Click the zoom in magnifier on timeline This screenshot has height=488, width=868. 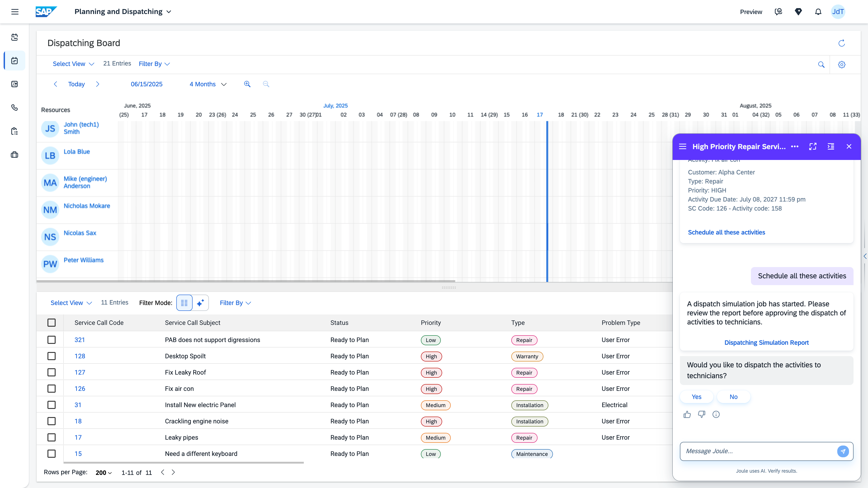247,84
